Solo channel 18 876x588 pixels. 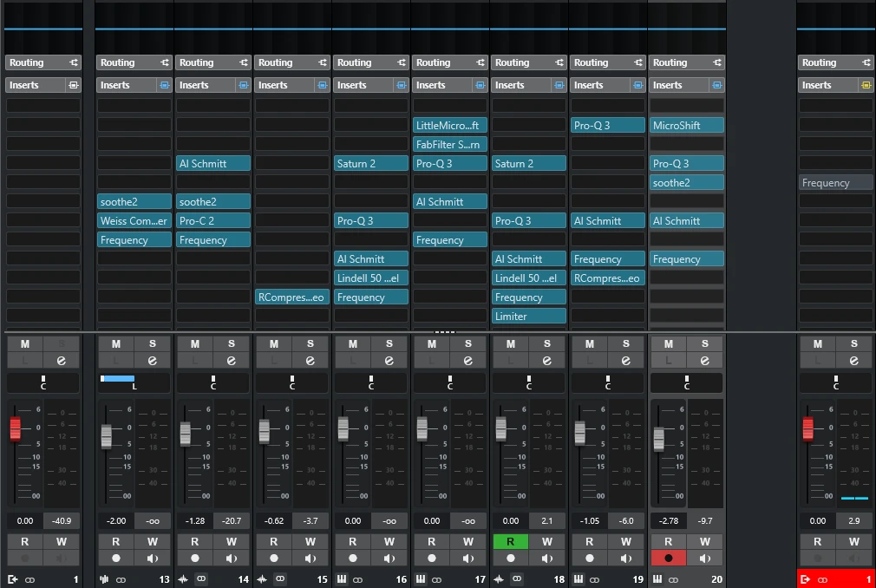[546, 343]
